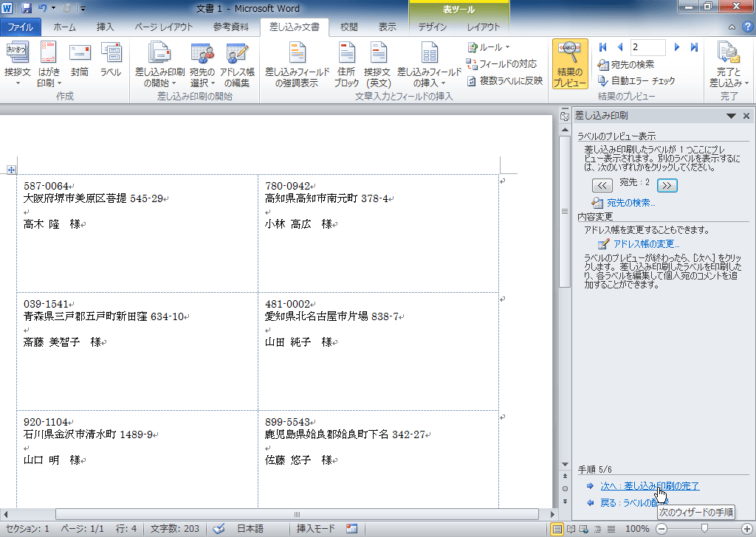Insert 住所ブロック address block
This screenshot has width=756, height=537.
(346, 64)
